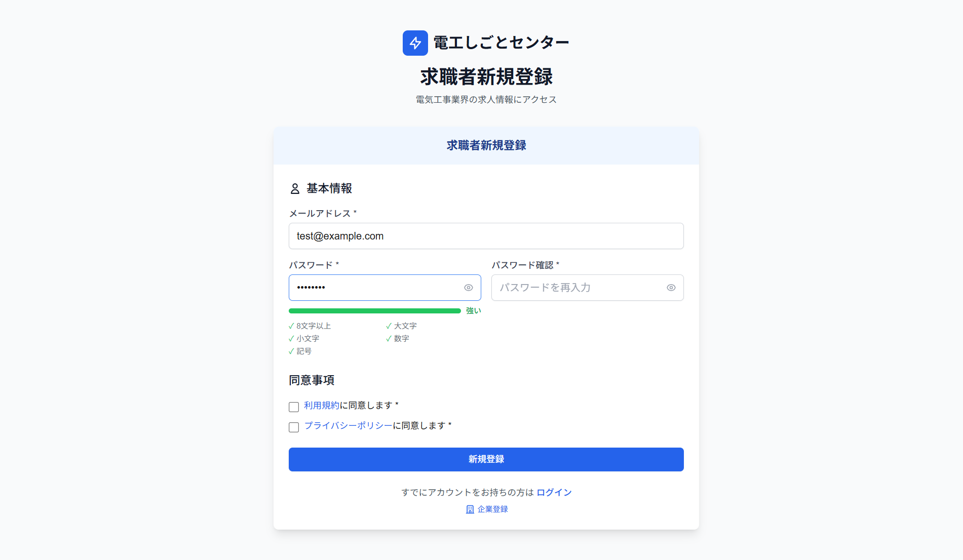This screenshot has height=560, width=963.
Task: Check the 利用規約に同意します checkbox
Action: 293,407
